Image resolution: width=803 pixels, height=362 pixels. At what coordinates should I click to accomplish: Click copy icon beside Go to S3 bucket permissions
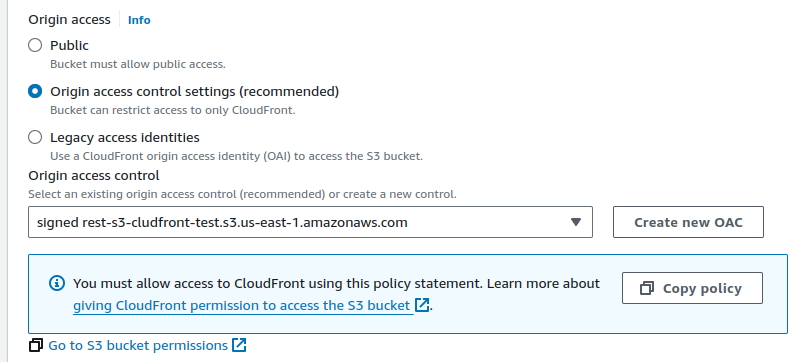(x=35, y=346)
